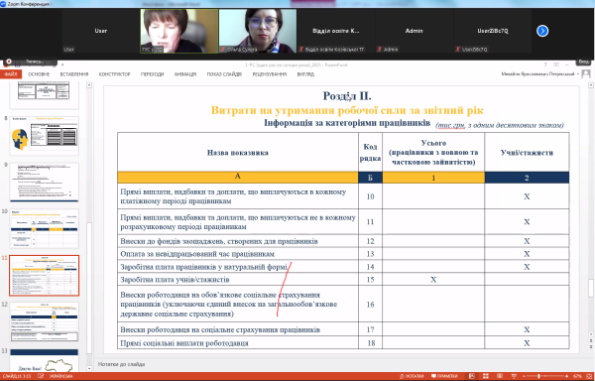Screen dimensions: 595x381
Task: Switch to the ОСНОВНЕ ribbon tab
Action: pyautogui.click(x=39, y=74)
